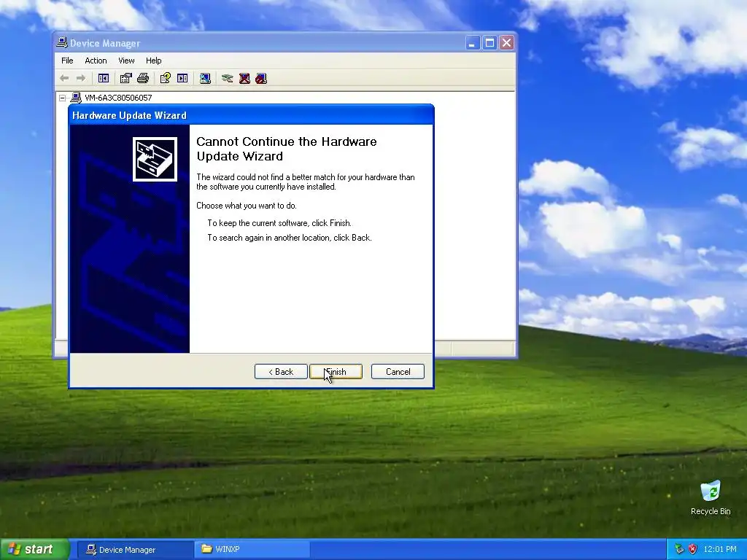This screenshot has width=747, height=560.
Task: Click the Forward arrow in Device Manager toolbar
Action: pyautogui.click(x=81, y=78)
